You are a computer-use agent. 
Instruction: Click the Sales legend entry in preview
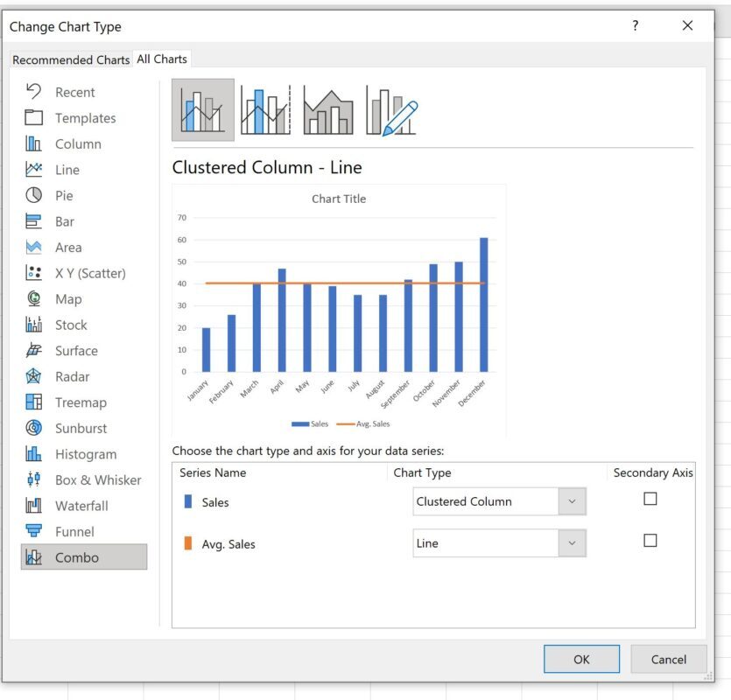(x=310, y=423)
